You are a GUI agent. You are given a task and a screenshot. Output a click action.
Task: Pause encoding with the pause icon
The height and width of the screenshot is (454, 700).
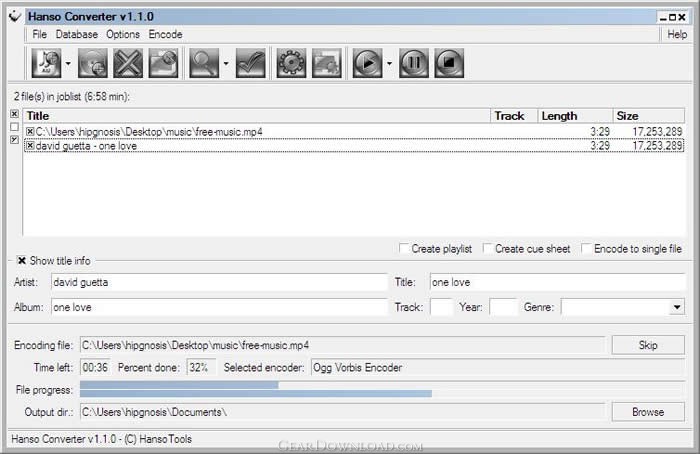tap(414, 63)
